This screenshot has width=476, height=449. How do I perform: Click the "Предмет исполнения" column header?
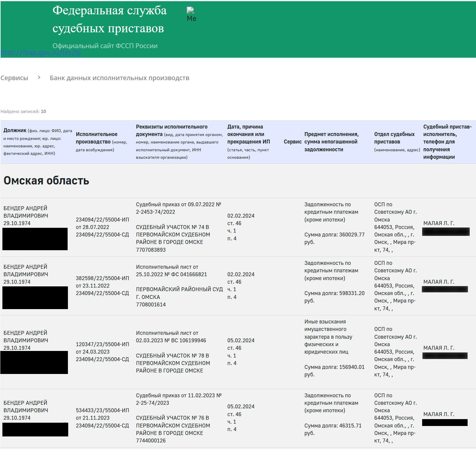pyautogui.click(x=331, y=142)
